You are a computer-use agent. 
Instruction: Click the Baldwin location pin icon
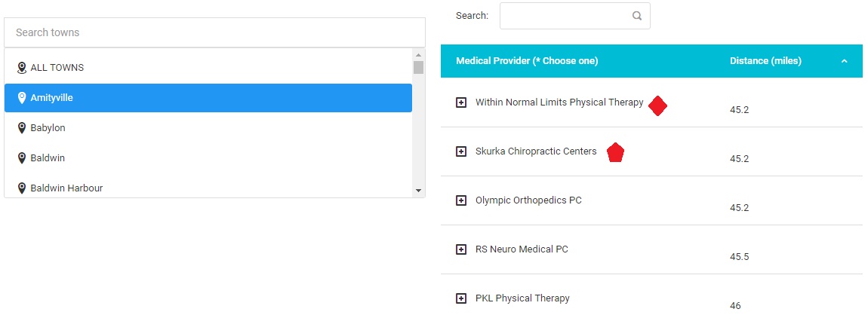22,158
